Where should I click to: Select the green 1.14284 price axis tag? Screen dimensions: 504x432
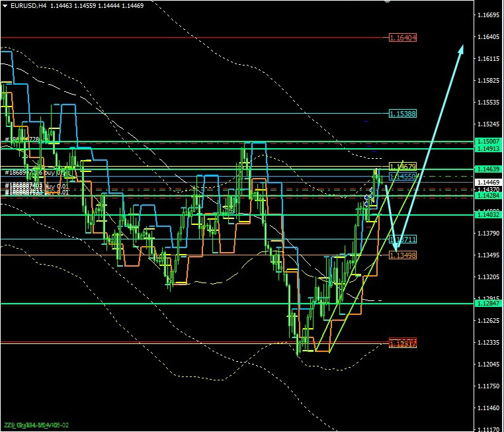pos(488,196)
